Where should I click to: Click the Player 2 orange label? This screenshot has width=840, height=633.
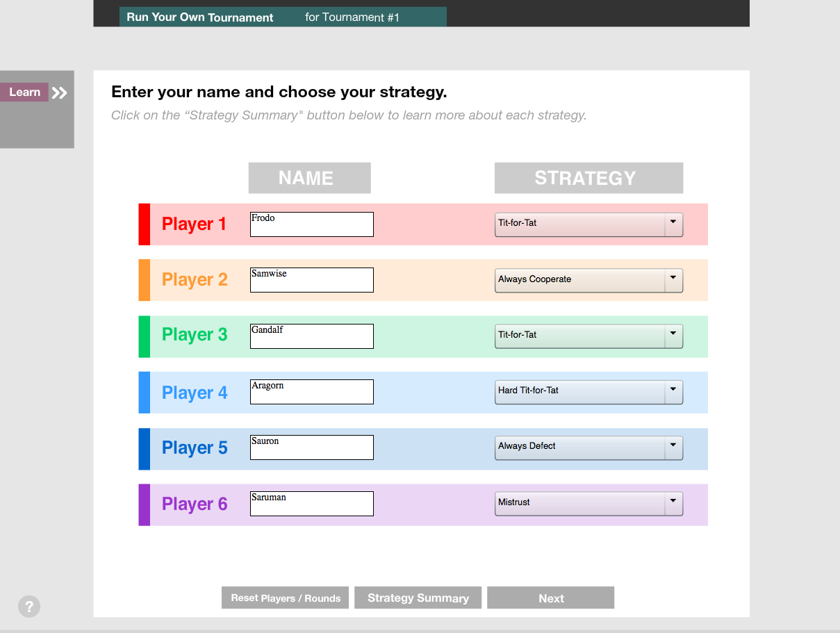pos(195,279)
